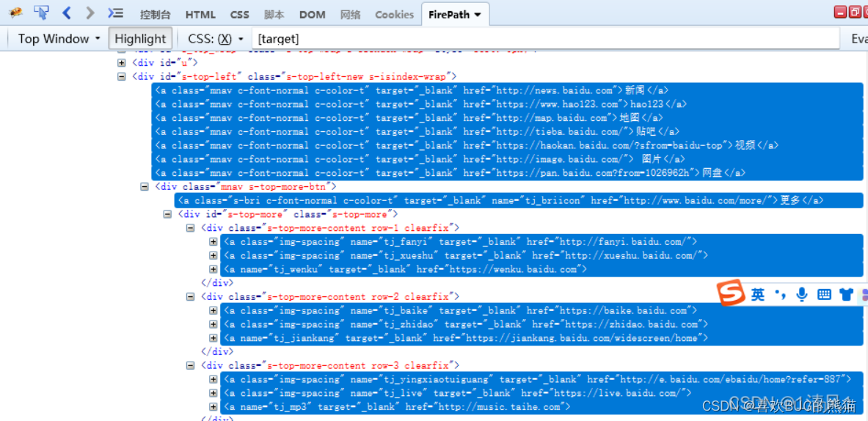
Task: Open the command line popup icon
Action: click(116, 13)
